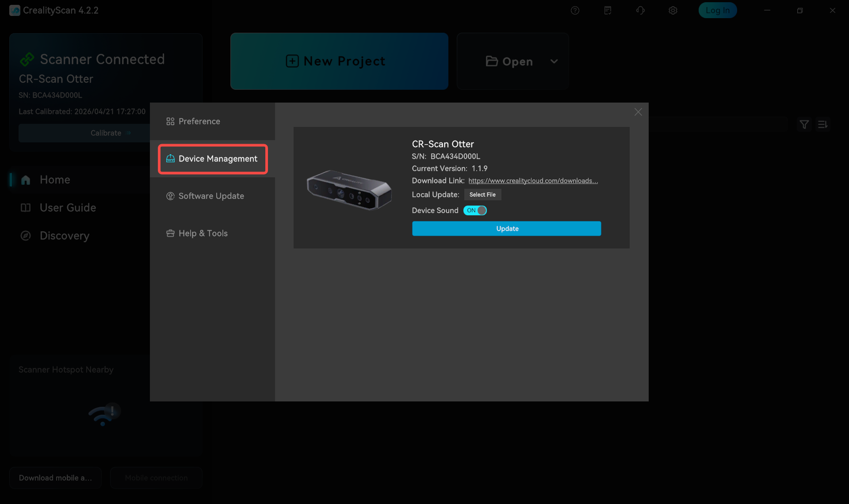849x504 pixels.
Task: Select the Device Management tab
Action: (212, 159)
